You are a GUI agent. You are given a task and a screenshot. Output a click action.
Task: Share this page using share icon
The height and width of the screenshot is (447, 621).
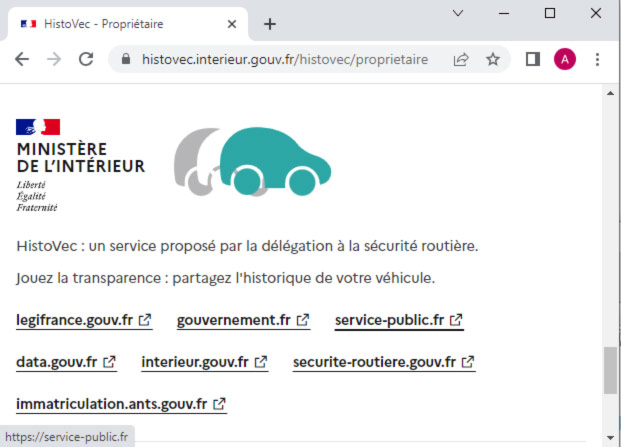pos(461,59)
